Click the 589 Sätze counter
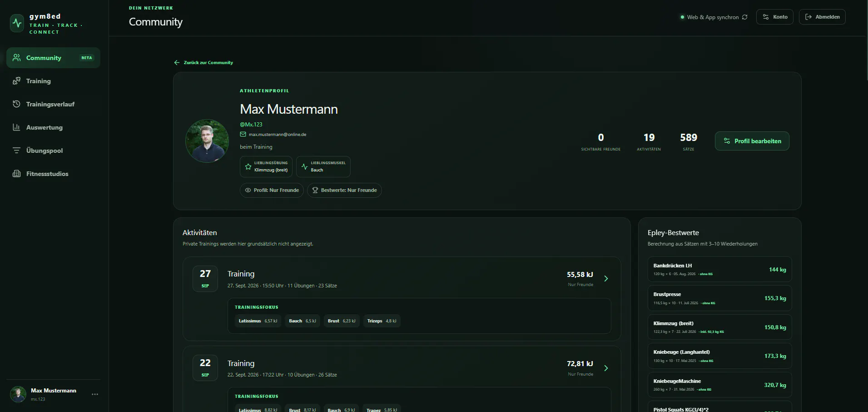The height and width of the screenshot is (412, 868). coord(689,142)
